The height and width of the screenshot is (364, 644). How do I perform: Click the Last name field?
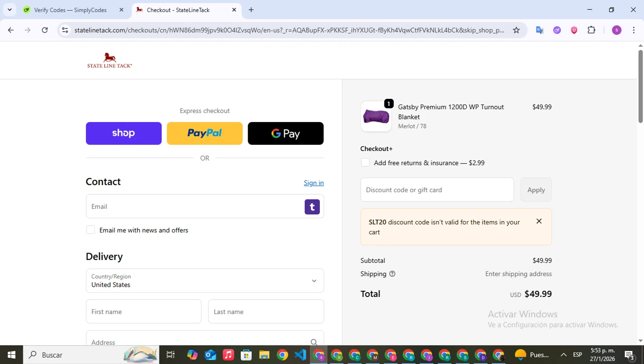pos(266,312)
